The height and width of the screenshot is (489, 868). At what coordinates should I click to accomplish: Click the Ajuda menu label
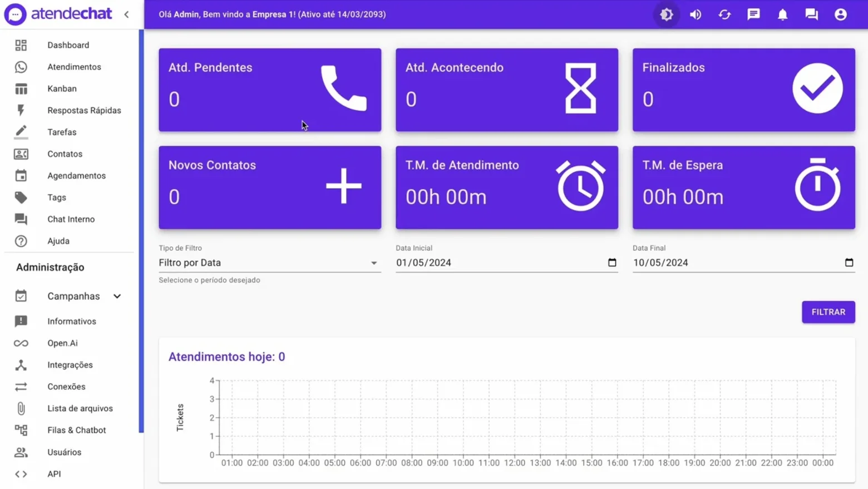58,241
